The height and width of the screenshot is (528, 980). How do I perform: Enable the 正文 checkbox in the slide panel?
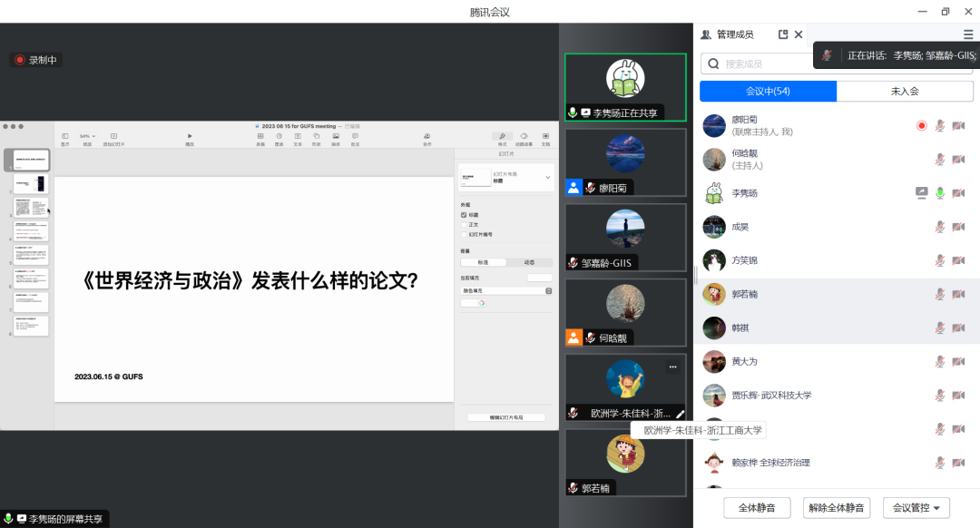[x=464, y=224]
